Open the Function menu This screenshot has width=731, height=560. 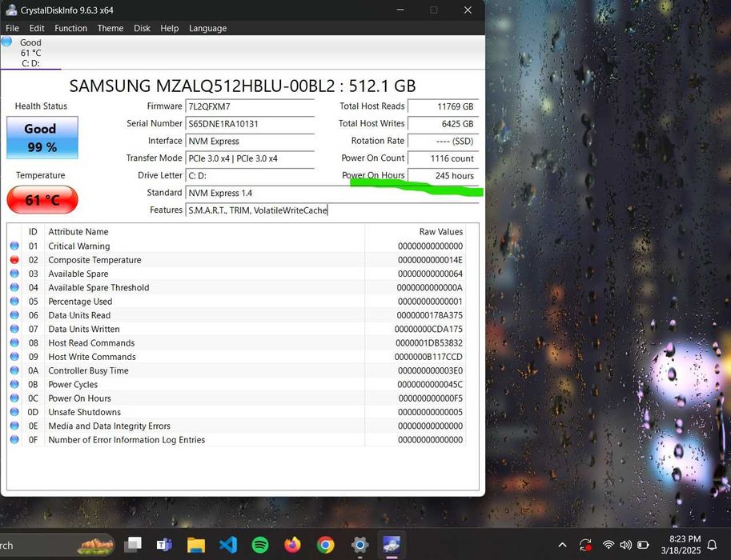(71, 29)
